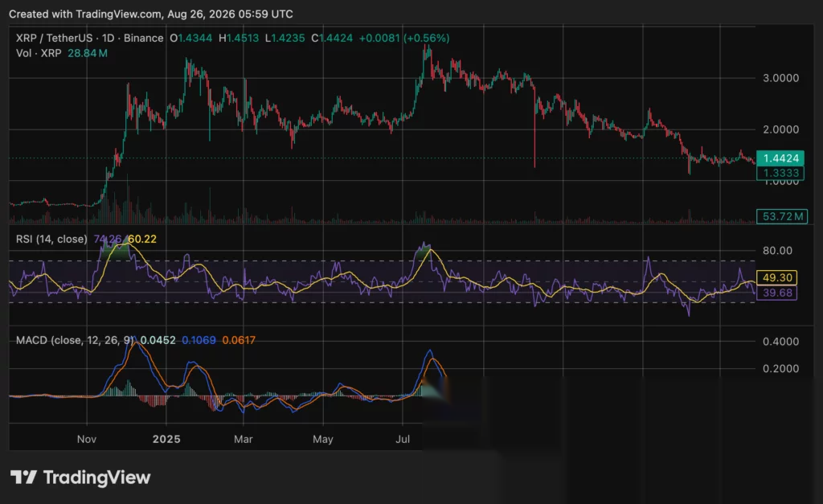This screenshot has width=823, height=504.
Task: Click the 0.2000 MACD axis label
Action: (x=780, y=368)
